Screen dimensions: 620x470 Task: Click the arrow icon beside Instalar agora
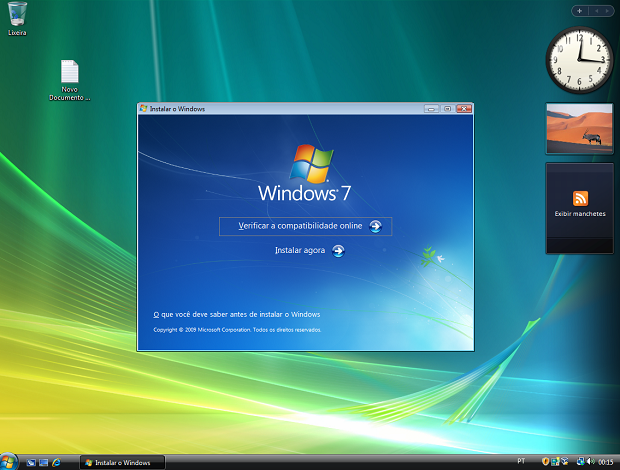point(338,251)
